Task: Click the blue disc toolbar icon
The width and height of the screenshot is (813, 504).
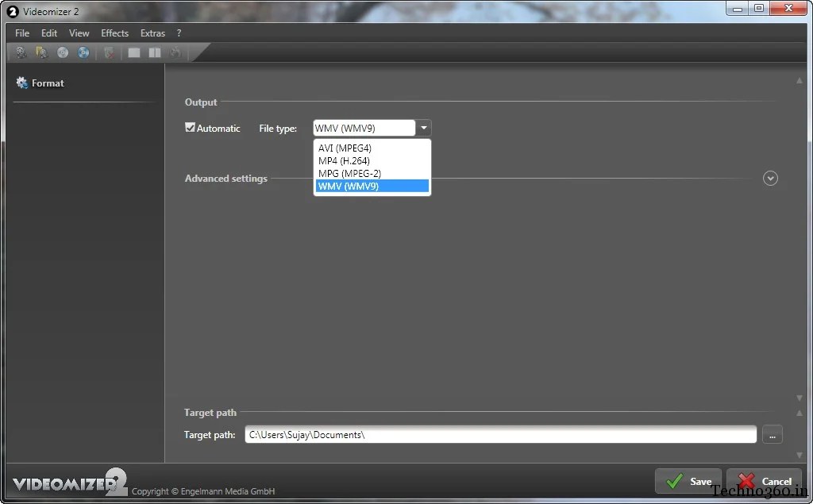Action: 83,52
